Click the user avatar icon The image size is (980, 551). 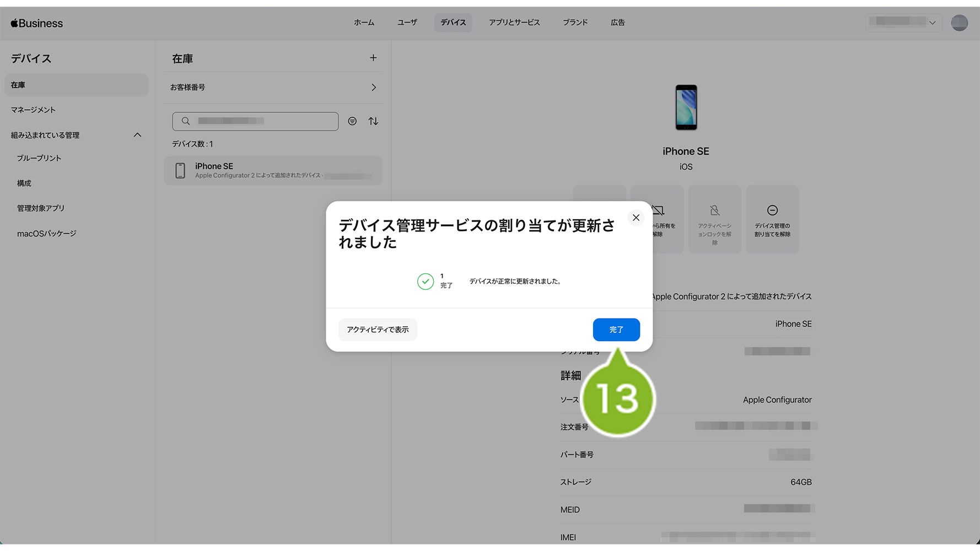959,23
